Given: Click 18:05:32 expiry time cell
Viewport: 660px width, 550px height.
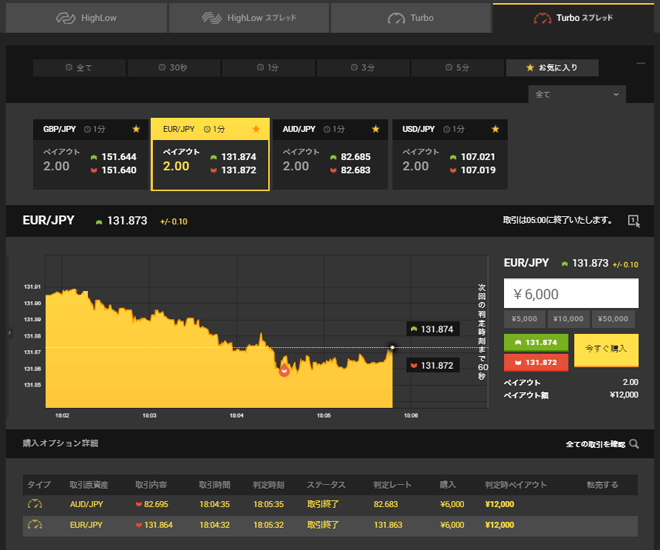Looking at the screenshot, I should pos(269,525).
